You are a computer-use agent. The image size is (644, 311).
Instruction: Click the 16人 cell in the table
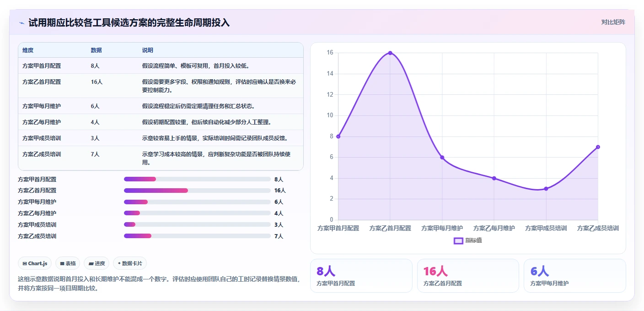coord(97,82)
